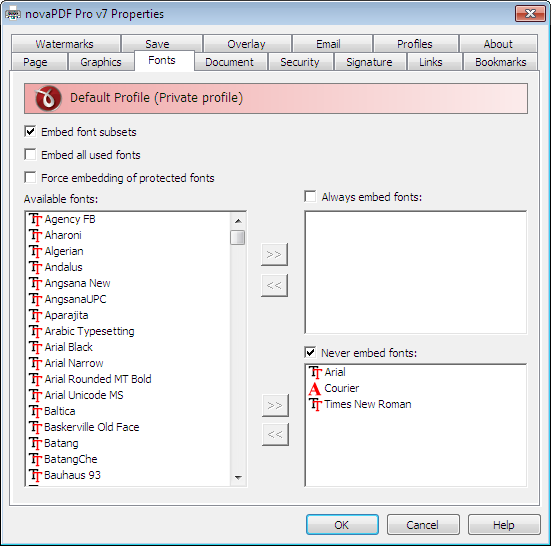Click the TrueType icon next to Algerian
The height and width of the screenshot is (546, 551).
35,251
